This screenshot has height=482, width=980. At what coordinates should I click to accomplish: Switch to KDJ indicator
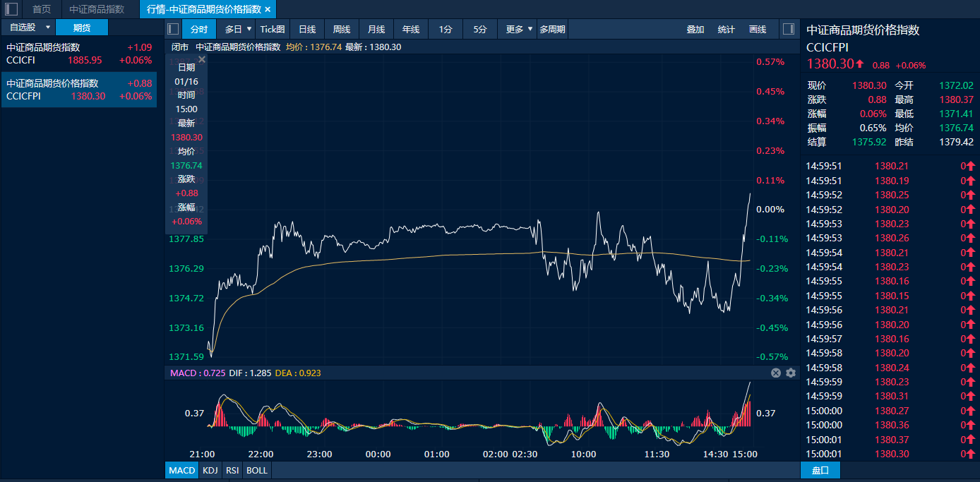210,470
